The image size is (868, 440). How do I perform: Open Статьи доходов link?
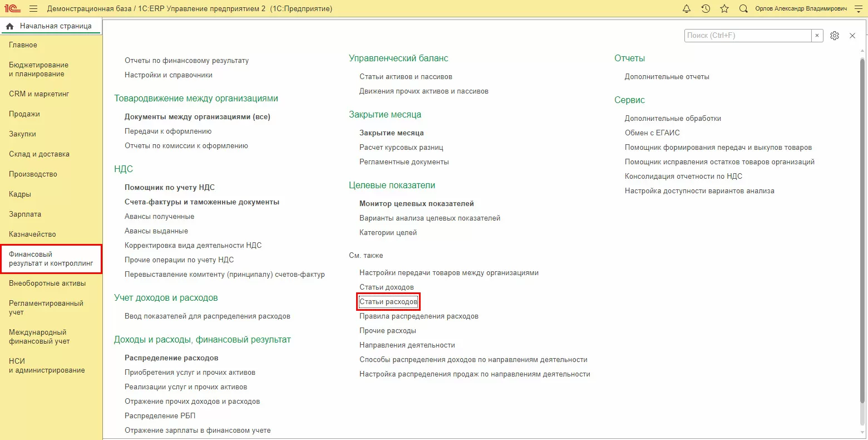coord(387,287)
